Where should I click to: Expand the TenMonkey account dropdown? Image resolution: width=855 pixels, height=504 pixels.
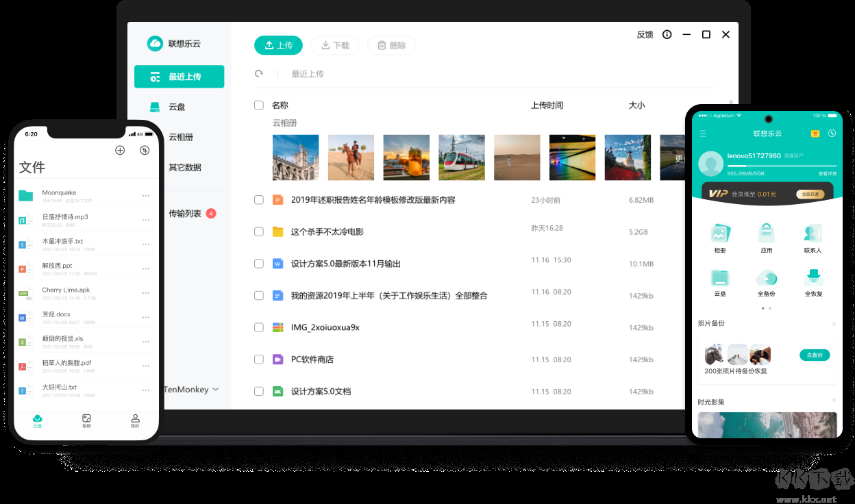pos(192,389)
